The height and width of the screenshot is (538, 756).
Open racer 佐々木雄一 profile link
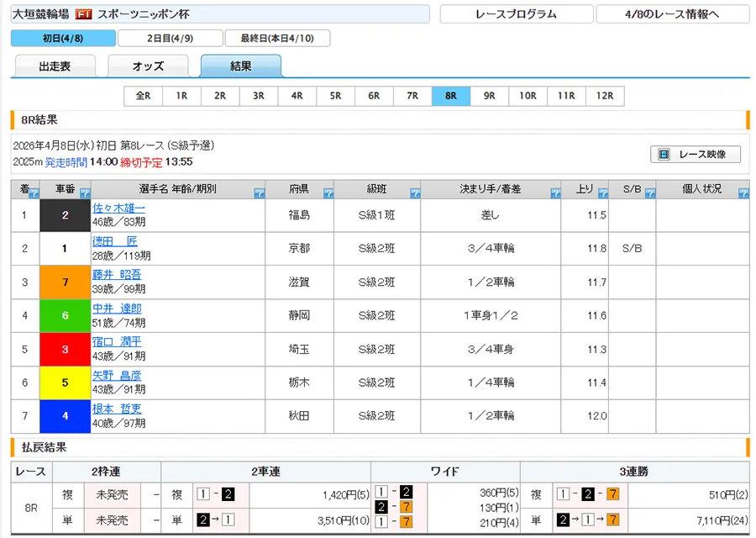tap(118, 208)
